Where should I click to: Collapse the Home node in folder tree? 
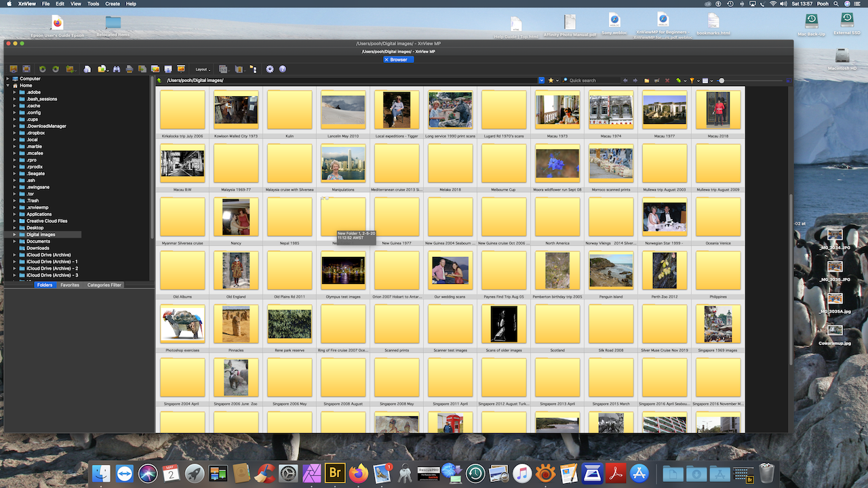pos(7,85)
